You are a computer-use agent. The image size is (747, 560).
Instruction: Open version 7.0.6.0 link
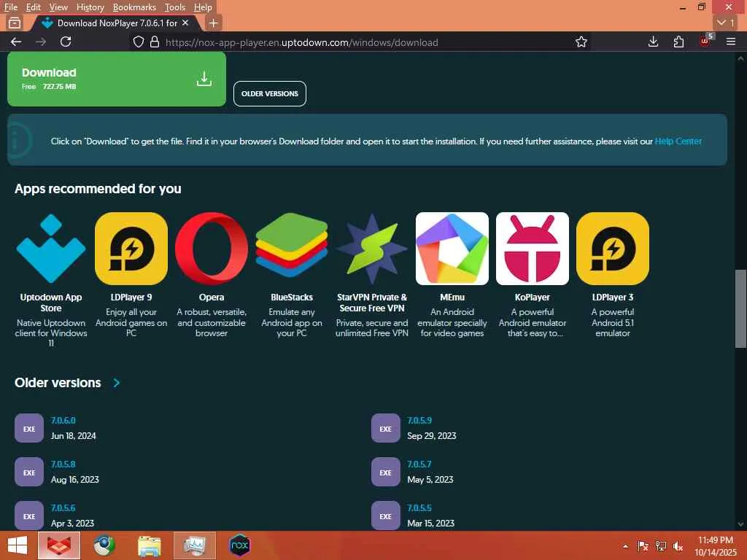click(x=63, y=421)
